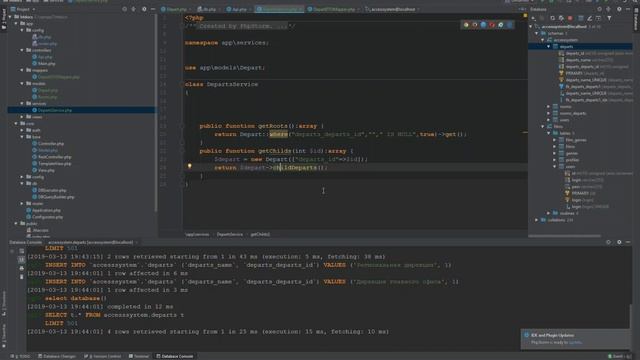
Task: Click the getRoots function name in code
Action: (x=272, y=126)
